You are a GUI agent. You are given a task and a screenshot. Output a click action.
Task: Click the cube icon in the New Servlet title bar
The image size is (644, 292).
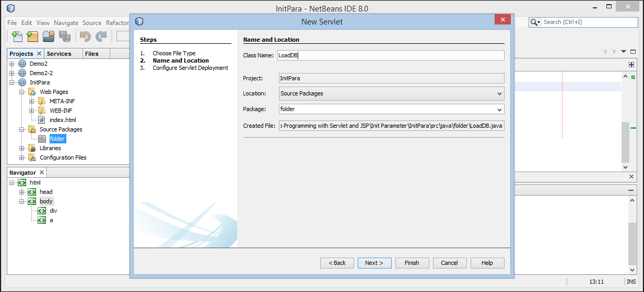[139, 21]
